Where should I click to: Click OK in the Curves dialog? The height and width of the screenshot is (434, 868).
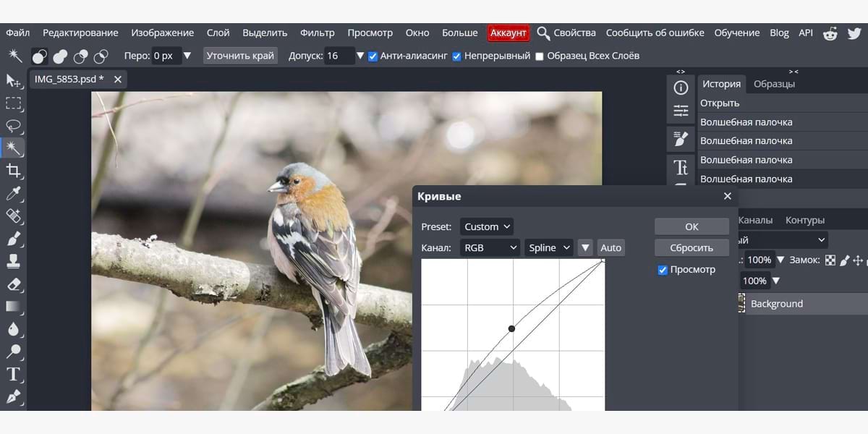(692, 226)
